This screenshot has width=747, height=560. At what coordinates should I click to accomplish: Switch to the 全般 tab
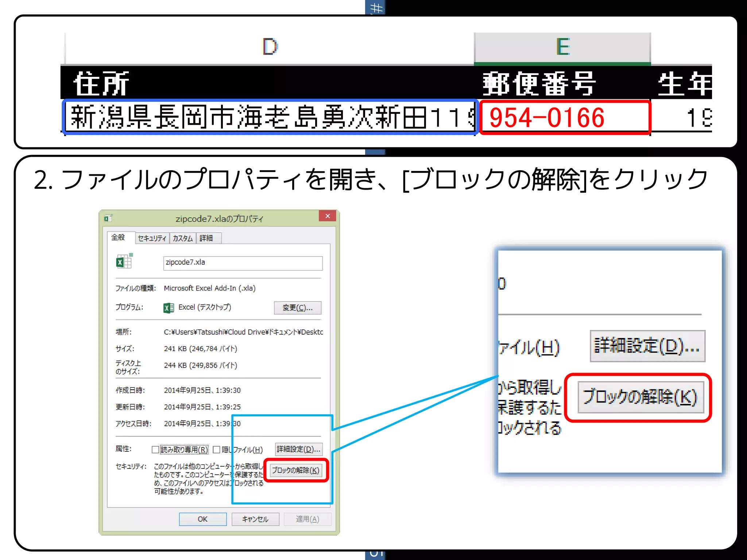[118, 237]
